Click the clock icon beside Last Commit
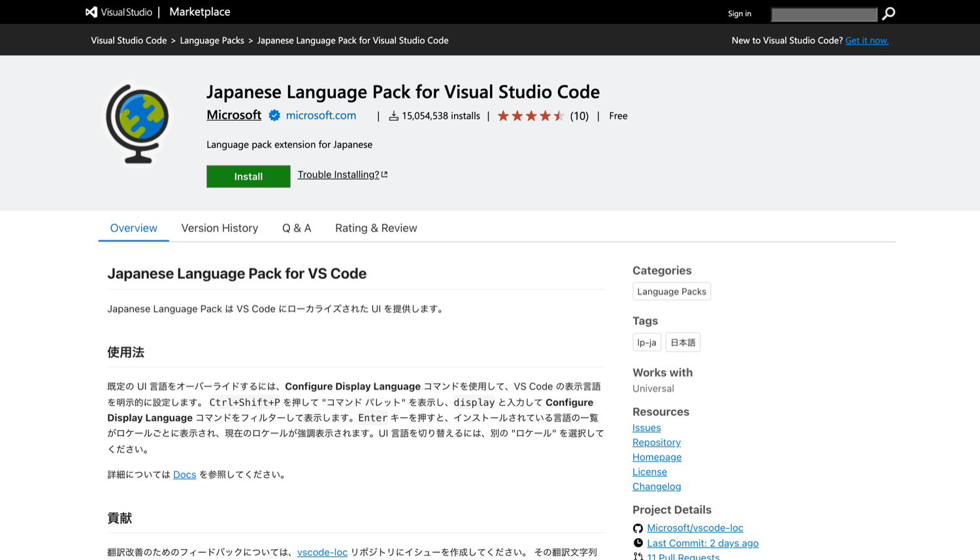The height and width of the screenshot is (560, 980). pyautogui.click(x=638, y=543)
